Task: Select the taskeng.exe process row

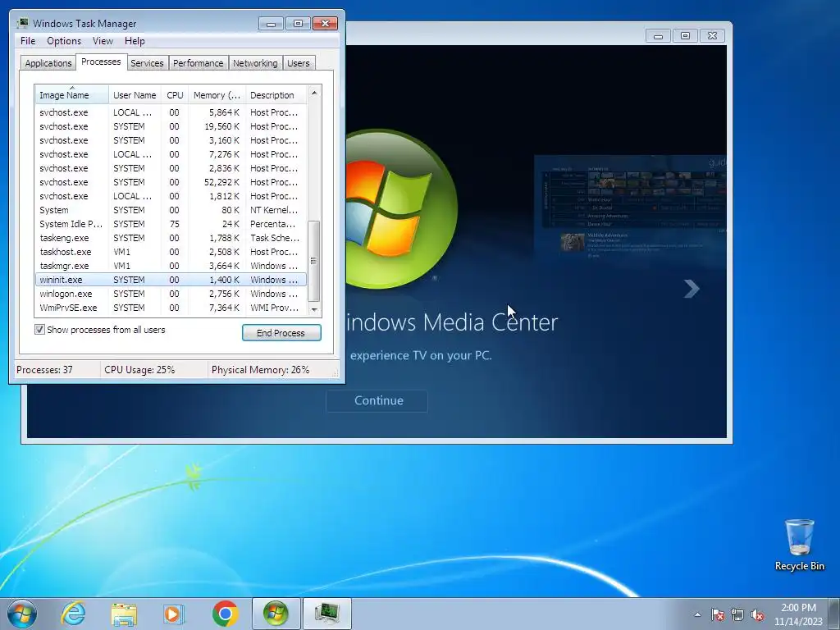Action: (171, 238)
